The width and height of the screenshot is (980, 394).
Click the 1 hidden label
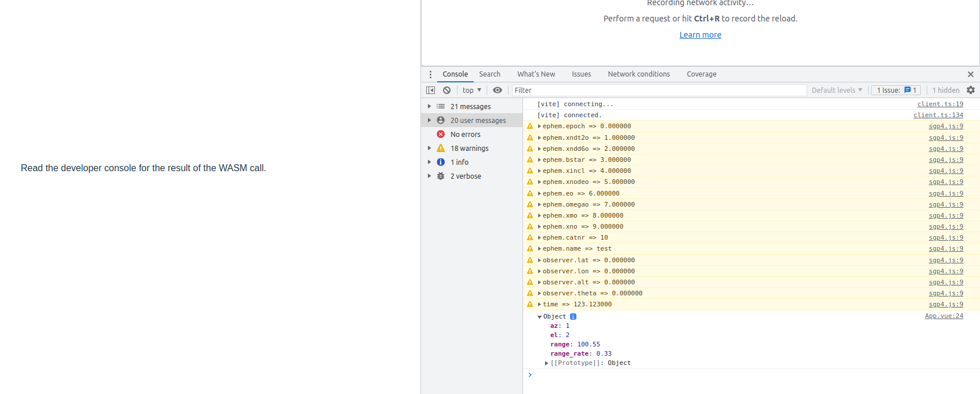point(946,90)
